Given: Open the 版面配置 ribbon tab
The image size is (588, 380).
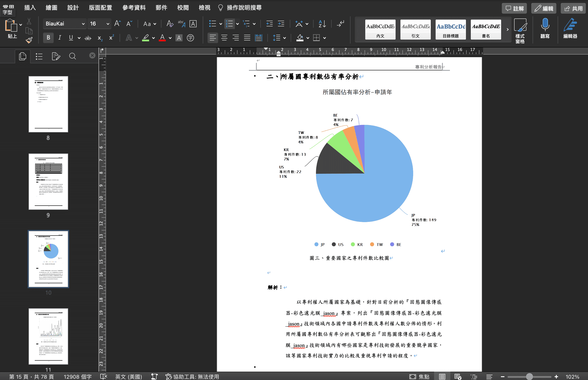Looking at the screenshot, I should tap(100, 8).
